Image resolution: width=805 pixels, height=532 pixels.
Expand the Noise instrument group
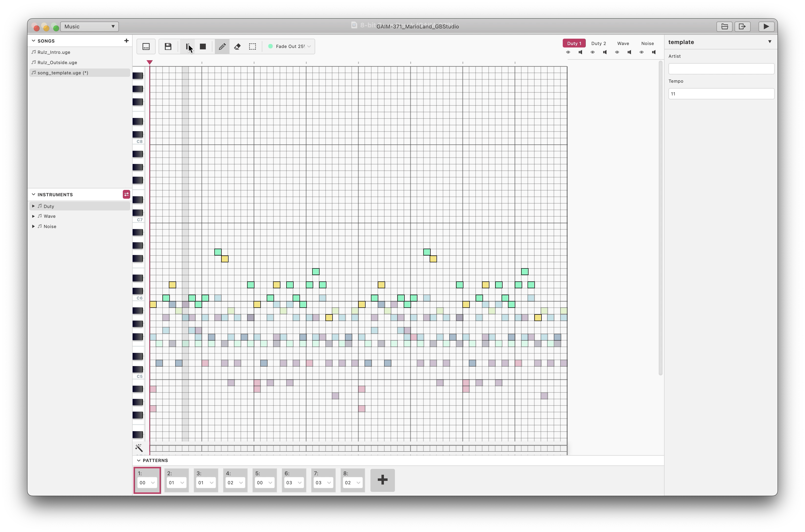[x=33, y=226]
